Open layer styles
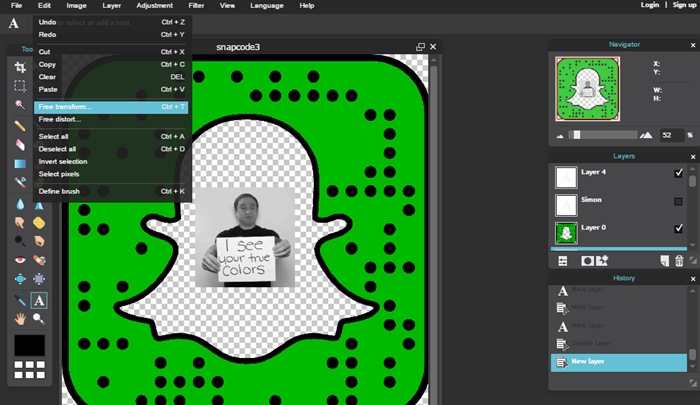This screenshot has width=700, height=405. coord(602,261)
